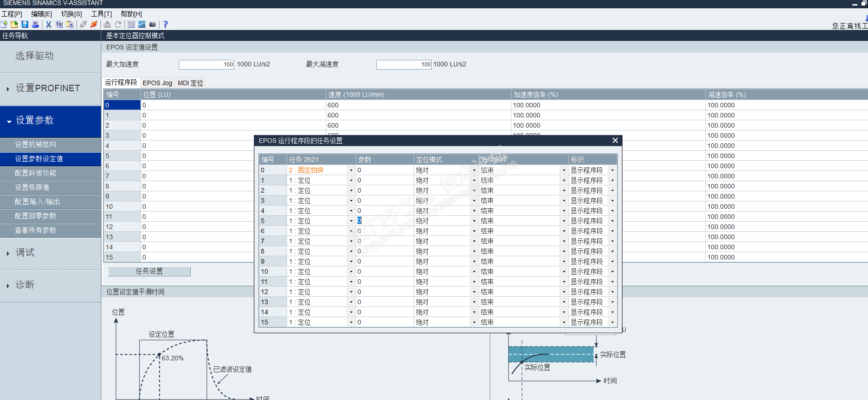Image resolution: width=868 pixels, height=400 pixels.
Task: Save project with floppy disk icon
Action: pos(25,24)
